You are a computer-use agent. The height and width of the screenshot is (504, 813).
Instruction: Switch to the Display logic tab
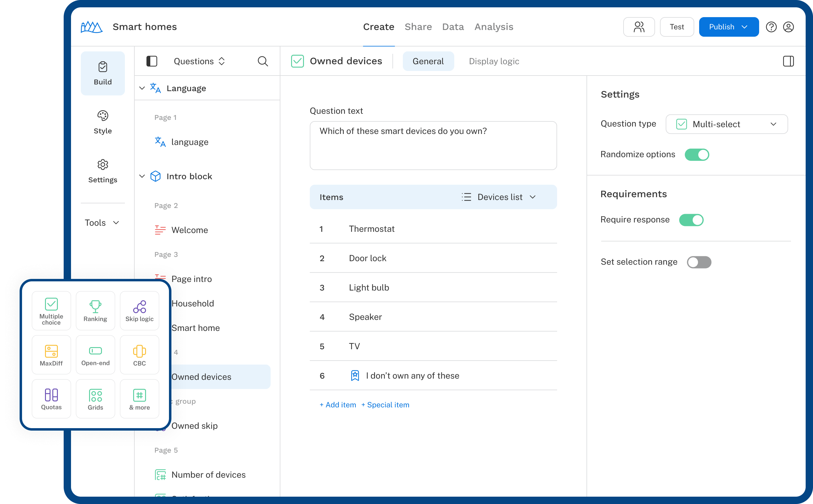494,61
